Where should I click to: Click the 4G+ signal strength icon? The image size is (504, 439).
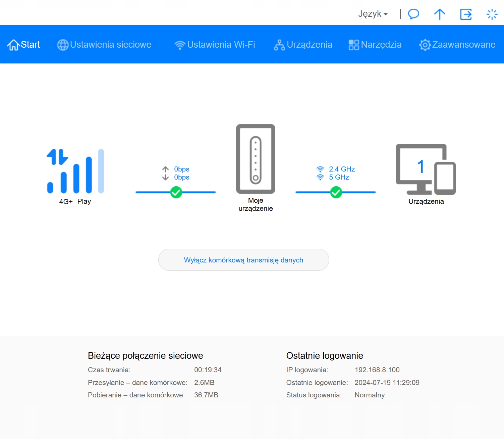click(x=75, y=171)
